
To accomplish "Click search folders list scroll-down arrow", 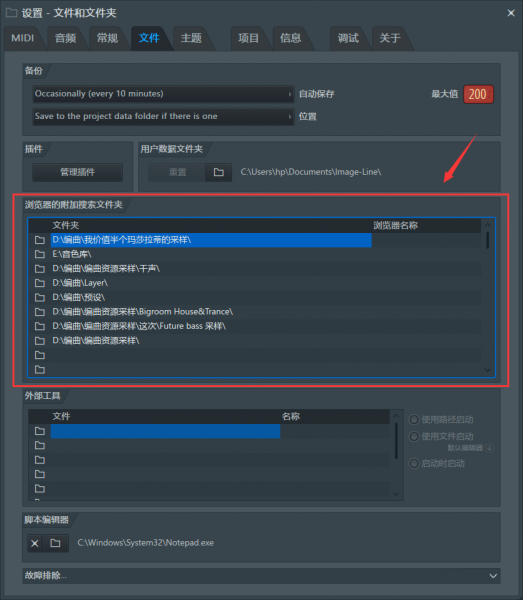I will pos(487,370).
